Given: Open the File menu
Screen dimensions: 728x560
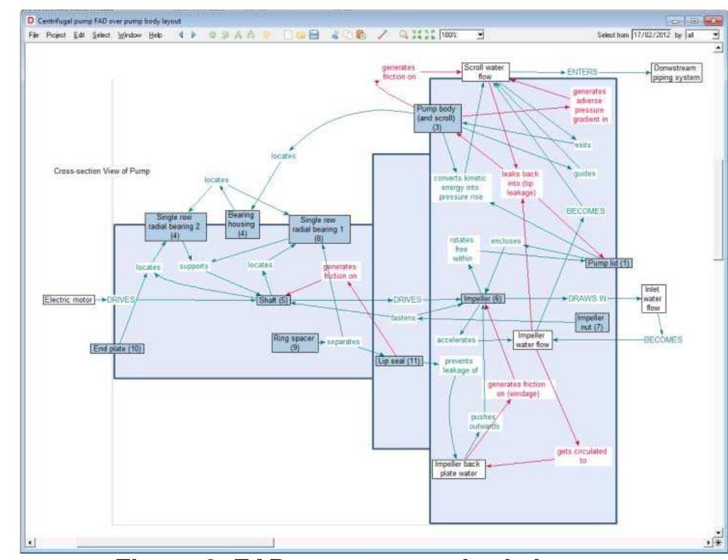Looking at the screenshot, I should (34, 35).
